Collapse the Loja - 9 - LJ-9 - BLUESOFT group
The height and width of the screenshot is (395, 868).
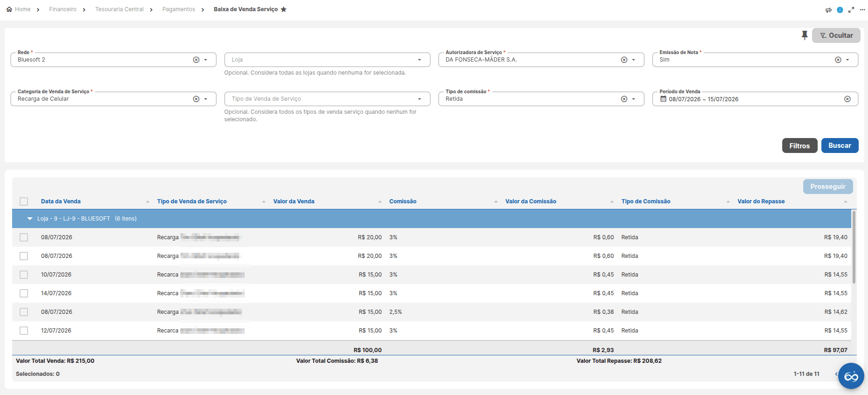pos(30,219)
